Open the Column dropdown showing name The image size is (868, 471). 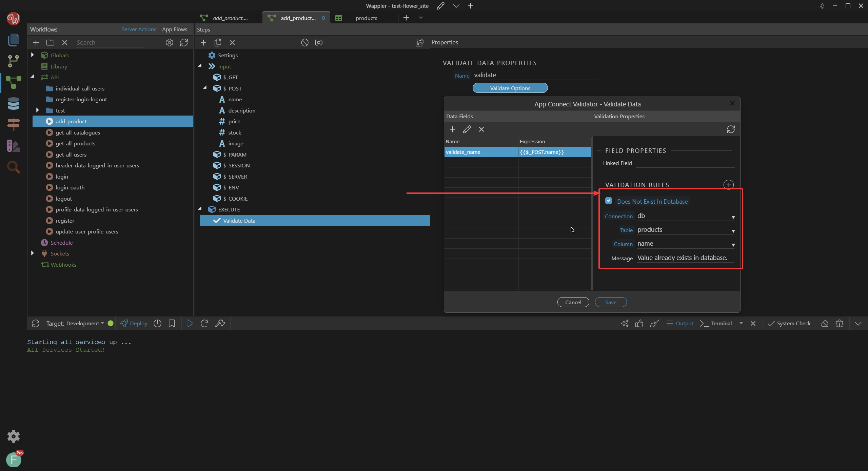tap(686, 244)
